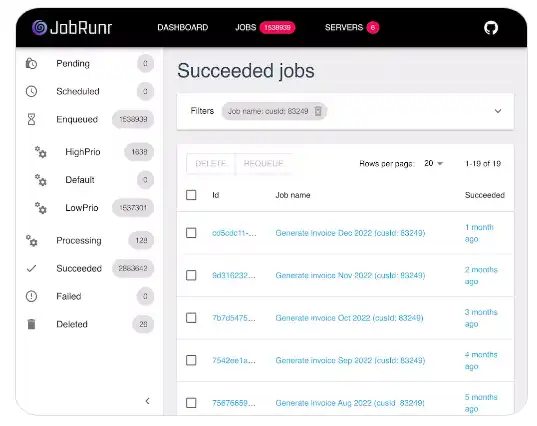Remove the Job name filter via trash icon
537x426 pixels.
tap(318, 111)
